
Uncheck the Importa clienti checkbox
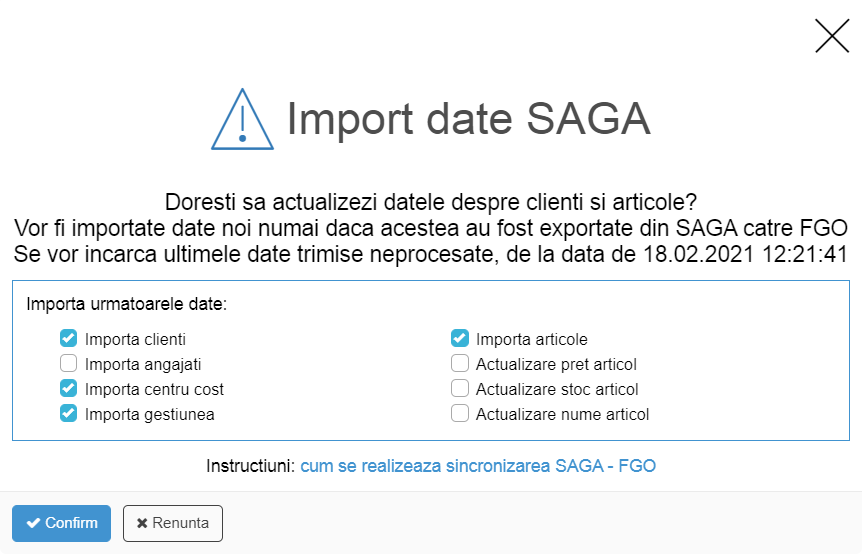point(69,339)
